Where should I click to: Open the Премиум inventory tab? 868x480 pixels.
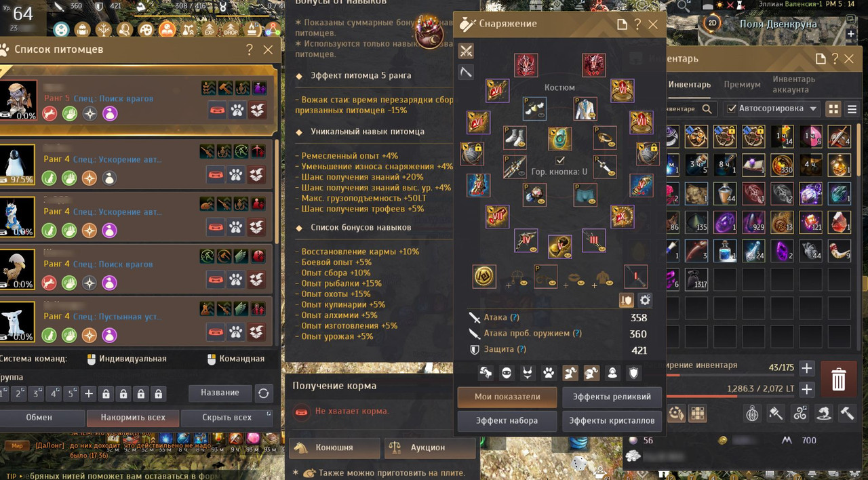click(742, 85)
